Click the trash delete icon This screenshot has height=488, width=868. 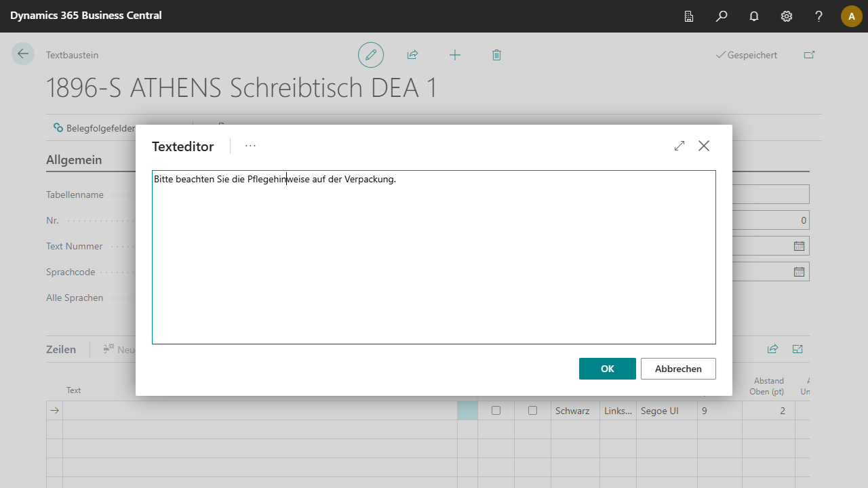coord(496,55)
